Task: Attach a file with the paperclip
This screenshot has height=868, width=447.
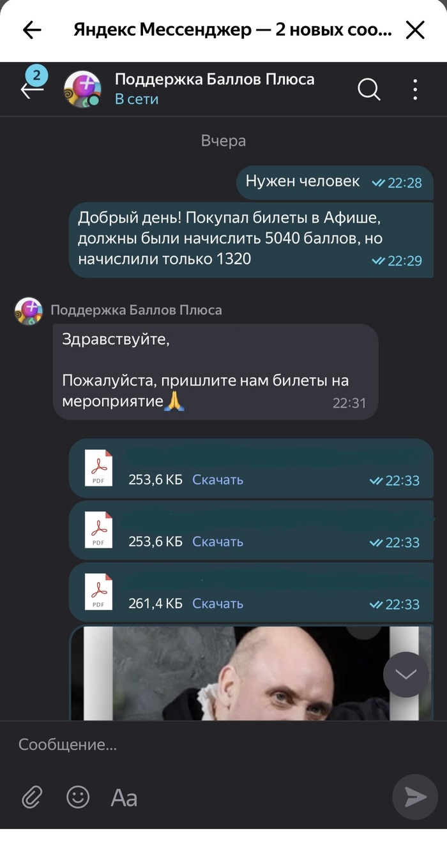Action: pyautogui.click(x=32, y=797)
